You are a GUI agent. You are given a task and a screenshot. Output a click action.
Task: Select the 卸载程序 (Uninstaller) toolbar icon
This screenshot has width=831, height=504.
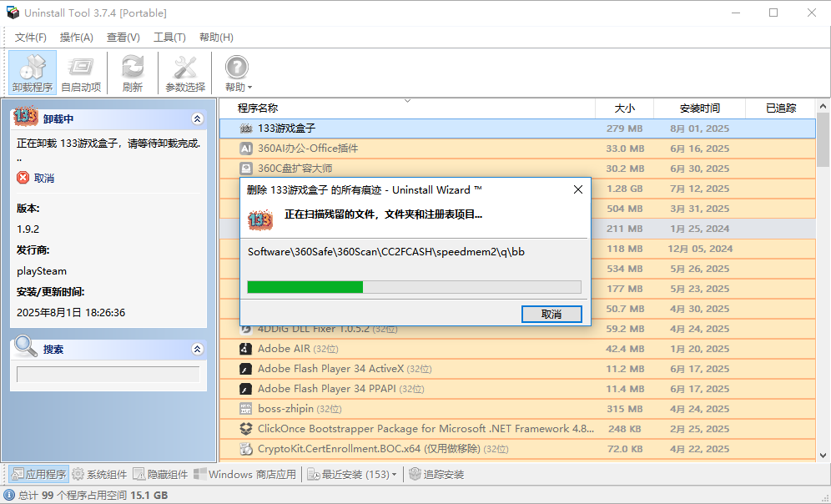tap(32, 72)
